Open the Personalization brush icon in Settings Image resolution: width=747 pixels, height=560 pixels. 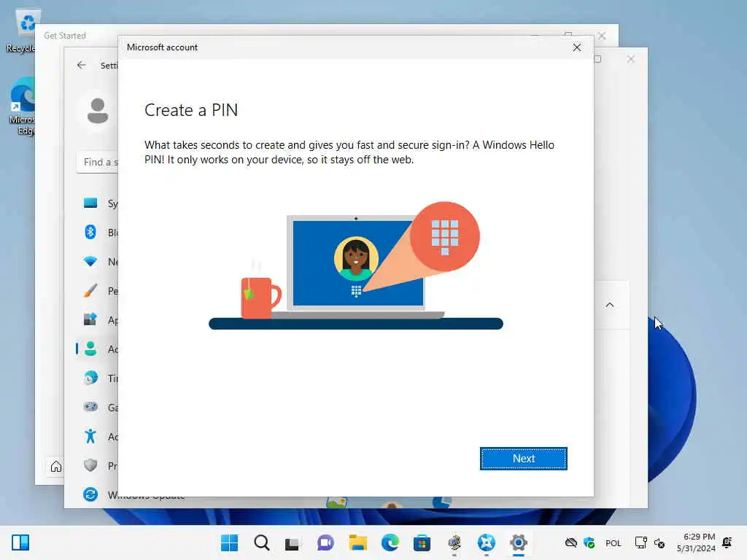[x=90, y=290]
